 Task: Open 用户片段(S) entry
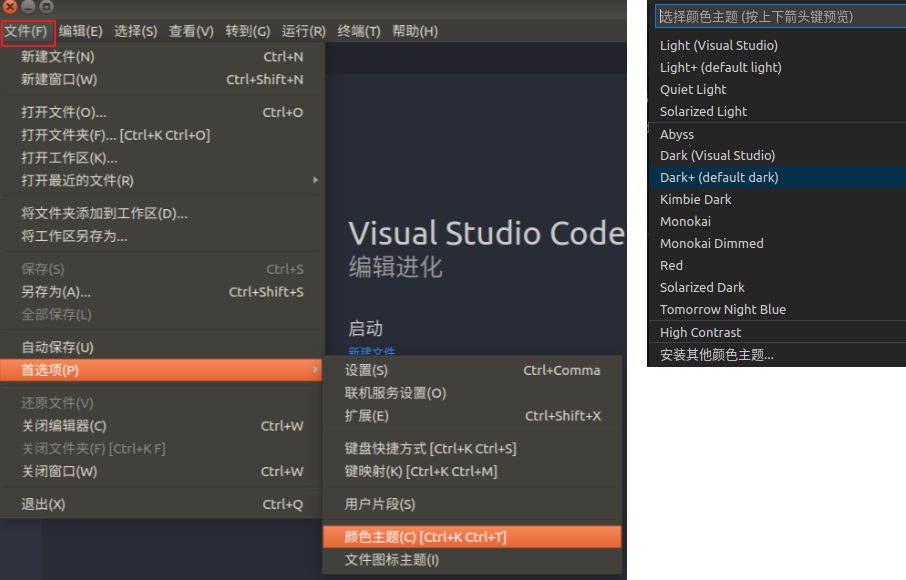click(472, 504)
